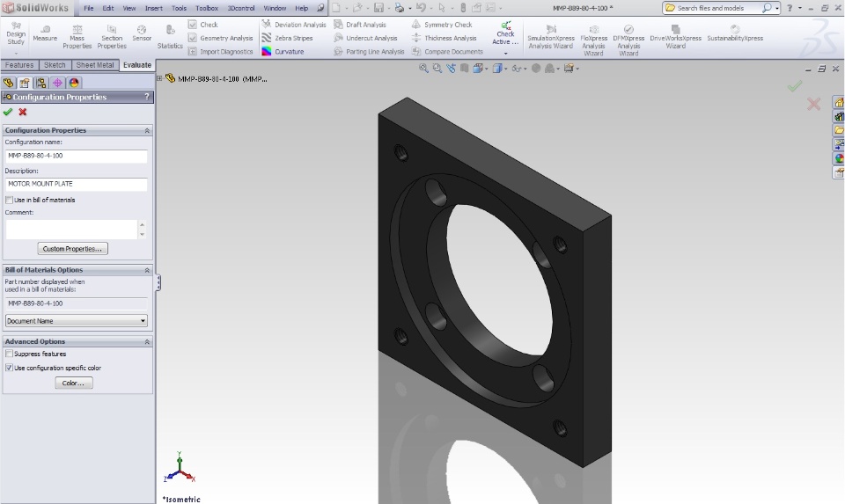The width and height of the screenshot is (845, 504).
Task: Open the Design Study dropdown
Action: point(16,54)
